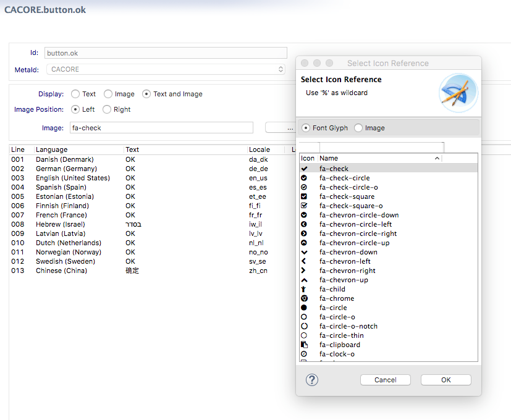Select the fa-clock-o glyph icon
This screenshot has height=420, width=511.
(x=304, y=354)
